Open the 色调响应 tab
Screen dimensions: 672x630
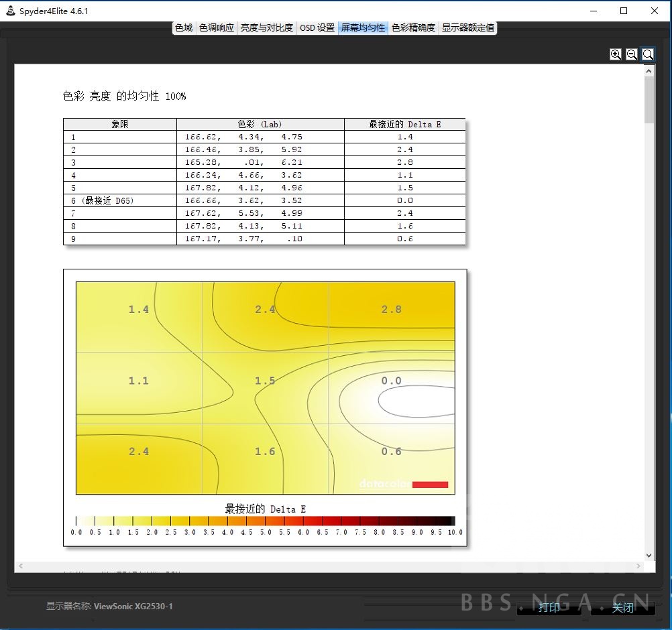pos(217,28)
